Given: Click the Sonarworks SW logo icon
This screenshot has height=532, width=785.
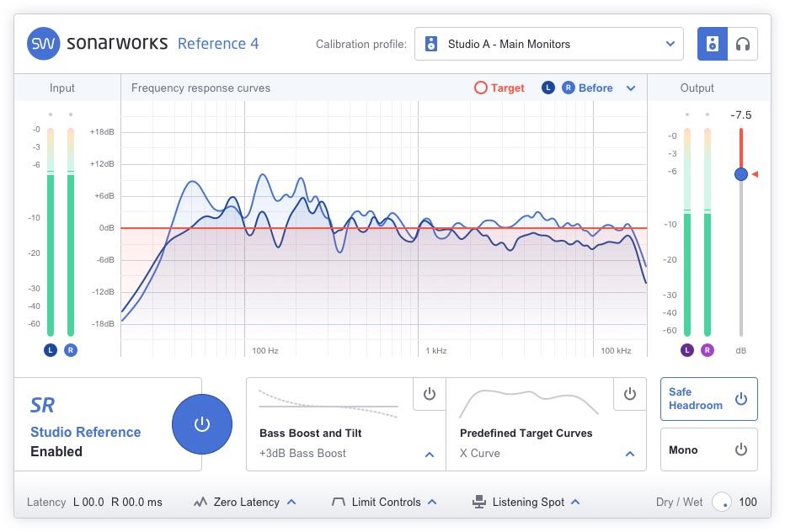Looking at the screenshot, I should [43, 44].
